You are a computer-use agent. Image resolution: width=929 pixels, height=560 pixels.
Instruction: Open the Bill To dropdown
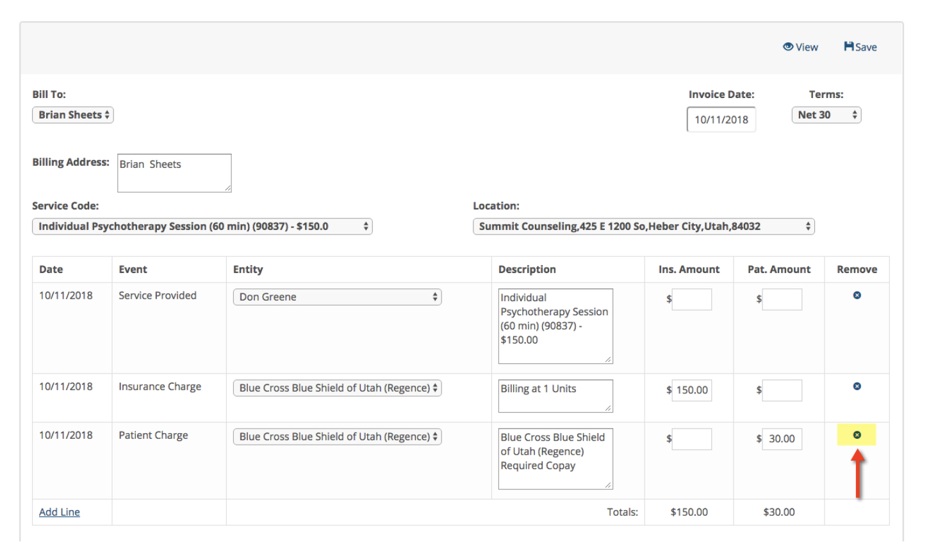pos(72,115)
